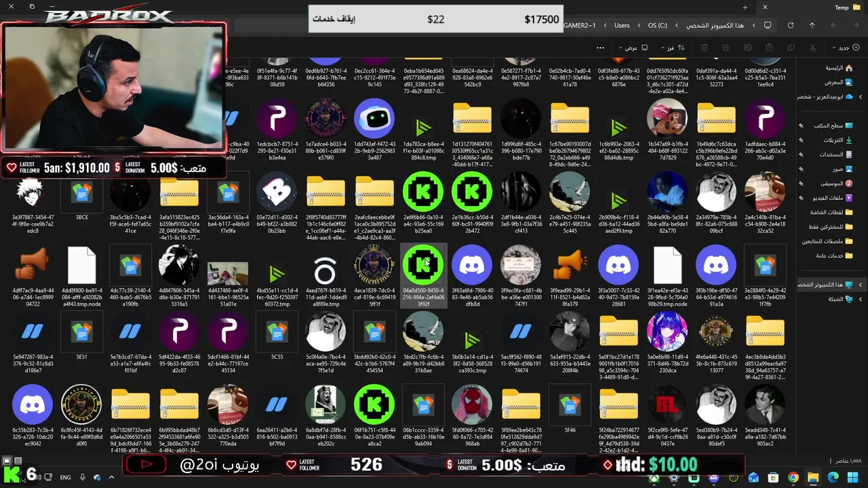Select green K file 06f1b751-c5f8
This screenshot has width=868, height=488.
click(x=374, y=415)
